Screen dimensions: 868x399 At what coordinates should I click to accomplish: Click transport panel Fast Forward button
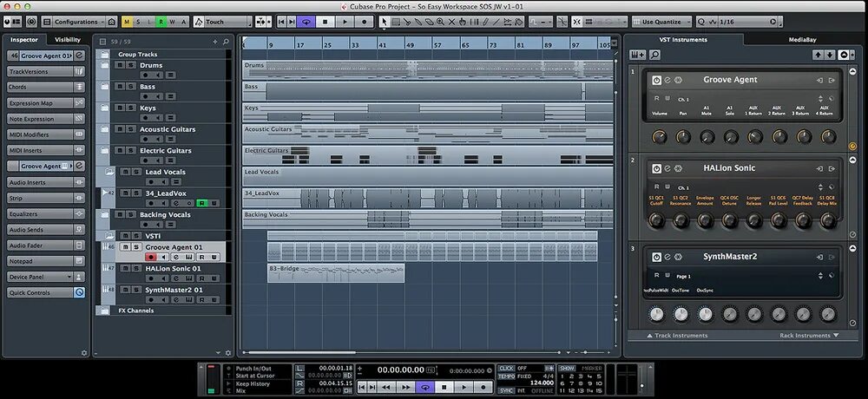pos(405,388)
